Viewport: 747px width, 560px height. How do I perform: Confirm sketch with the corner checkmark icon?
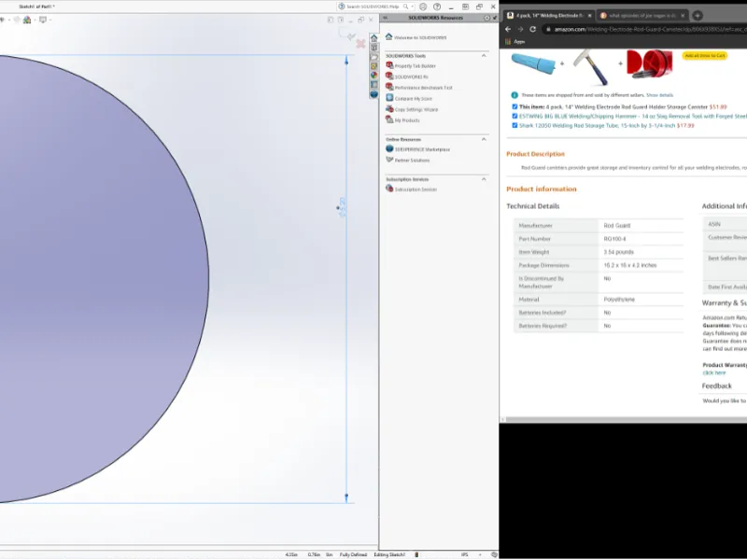(351, 36)
